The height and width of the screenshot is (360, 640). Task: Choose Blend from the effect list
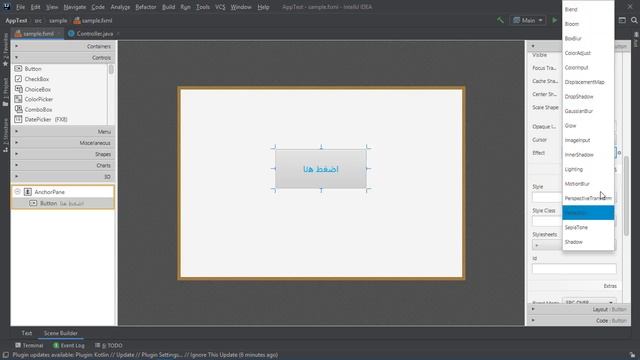tap(588, 9)
